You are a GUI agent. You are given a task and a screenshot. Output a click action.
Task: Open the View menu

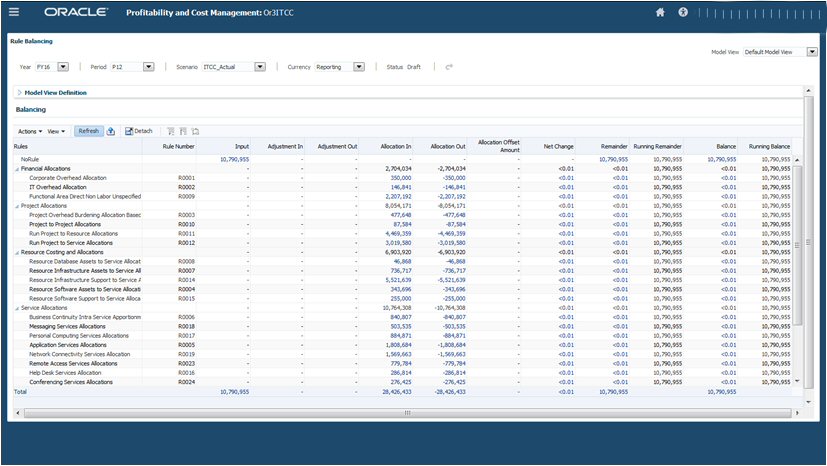pos(56,131)
